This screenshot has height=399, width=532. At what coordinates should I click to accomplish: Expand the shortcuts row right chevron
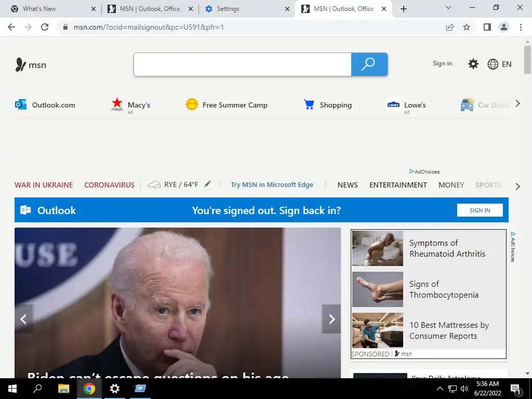coord(518,104)
